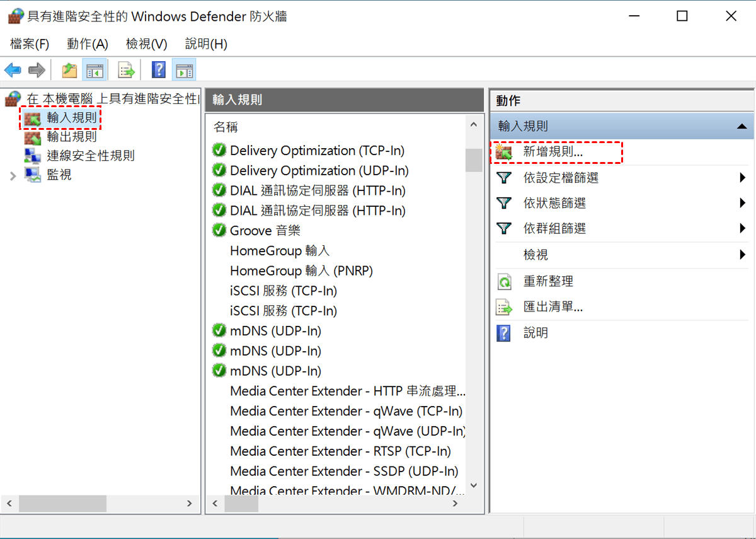This screenshot has width=756, height=539.
Task: Select Media Center Extender - SSDP (UDP-In)
Action: click(x=344, y=472)
